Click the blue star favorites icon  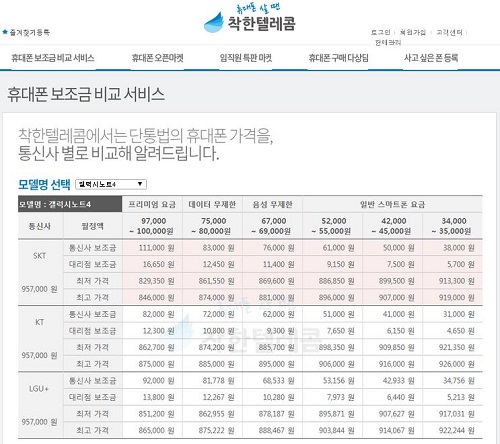click(x=5, y=32)
